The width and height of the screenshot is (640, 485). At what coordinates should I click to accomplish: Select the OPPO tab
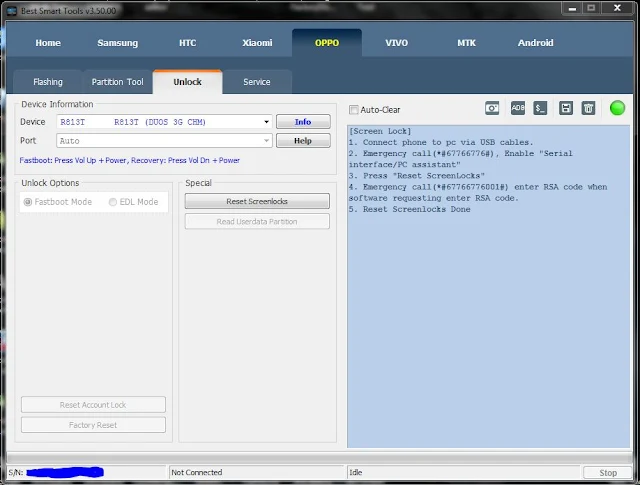327,43
